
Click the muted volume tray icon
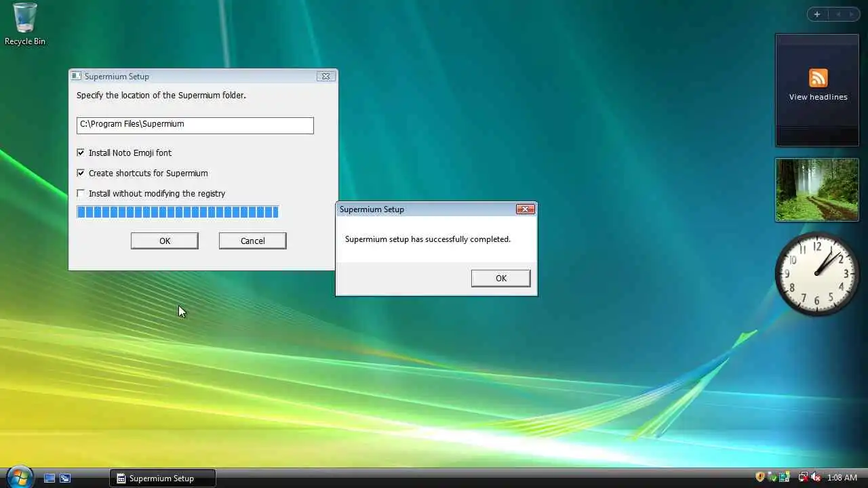coord(816,477)
